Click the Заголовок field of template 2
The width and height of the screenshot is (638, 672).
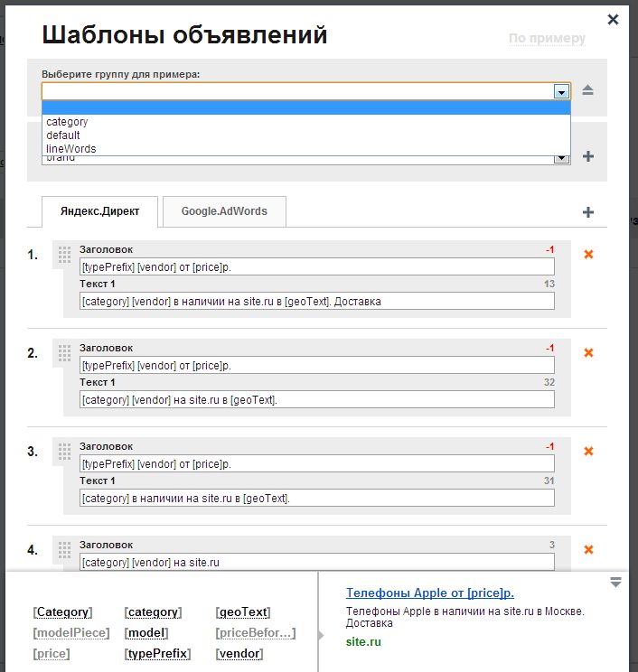tap(316, 365)
